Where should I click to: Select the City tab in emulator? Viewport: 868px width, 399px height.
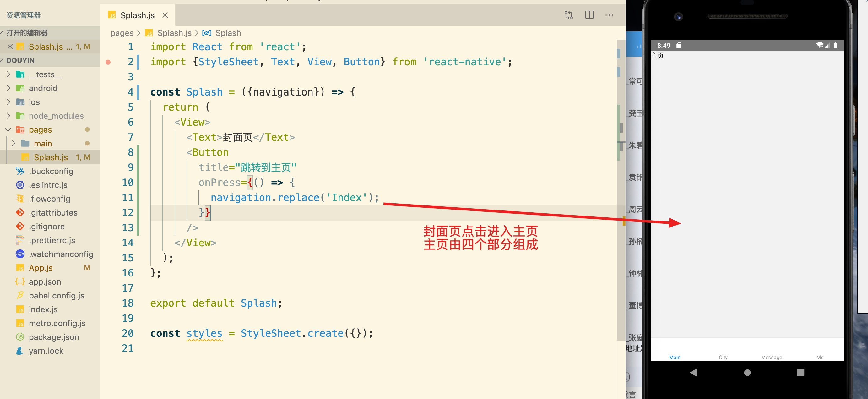pyautogui.click(x=723, y=357)
